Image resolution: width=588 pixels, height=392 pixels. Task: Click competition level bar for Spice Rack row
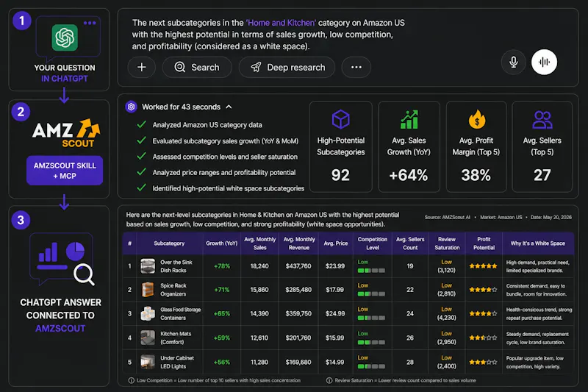(x=371, y=294)
